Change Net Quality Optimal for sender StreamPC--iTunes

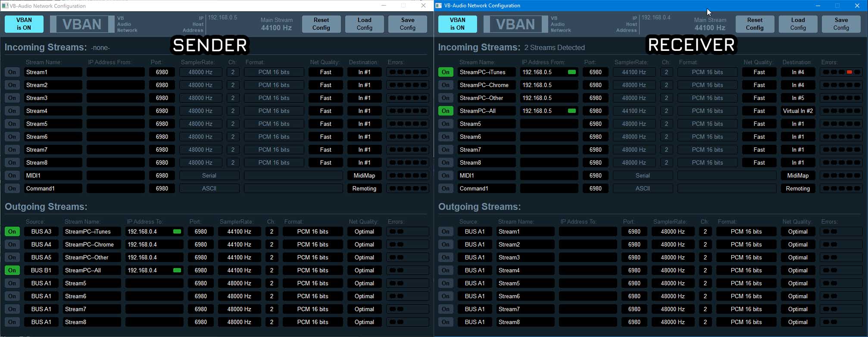tap(364, 231)
